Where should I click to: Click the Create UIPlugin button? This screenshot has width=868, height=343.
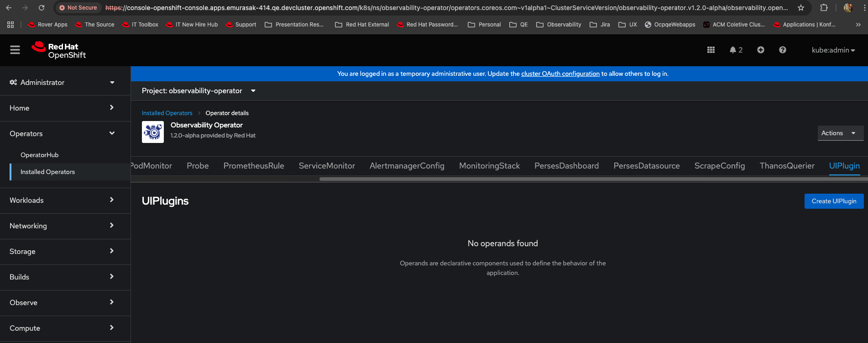click(834, 201)
